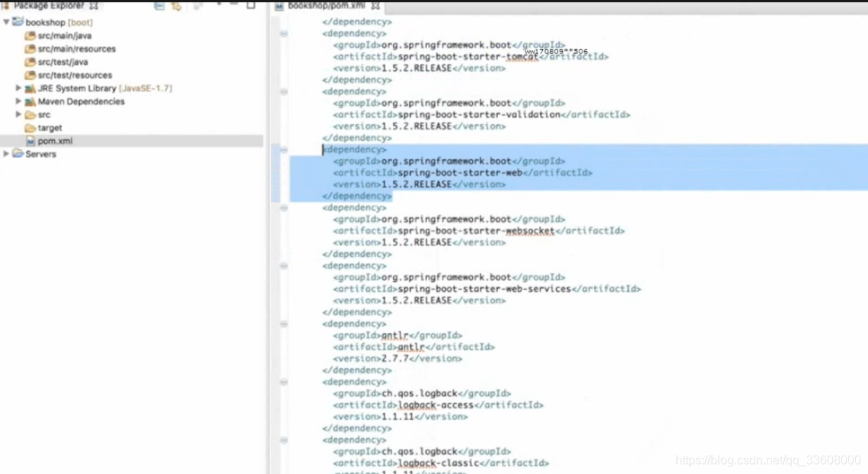The image size is (868, 474).
Task: Fold the spring-boot-starter-websocket dependency block
Action: [283, 207]
